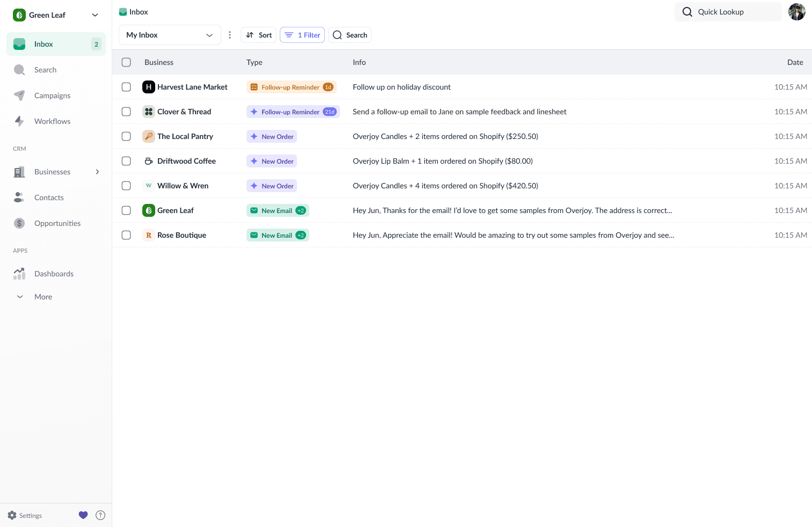Click the Inbox breadcrumb icon at top
Viewport: 812px width, 527px height.
click(x=123, y=12)
